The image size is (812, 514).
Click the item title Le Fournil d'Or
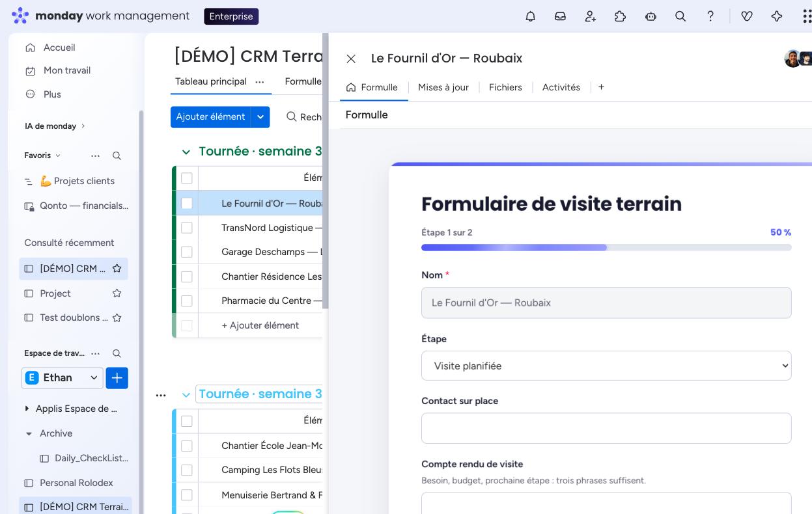click(447, 58)
